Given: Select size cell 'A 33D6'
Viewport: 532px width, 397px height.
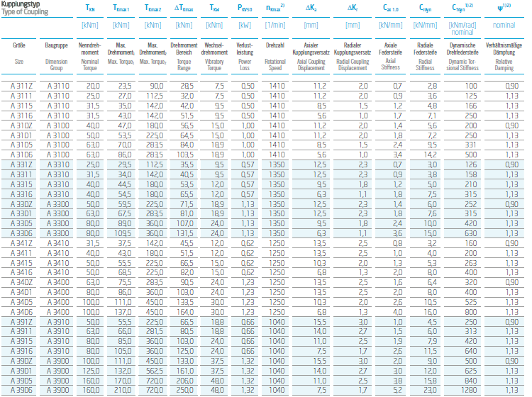Looking at the screenshot, I should click(x=21, y=233).
